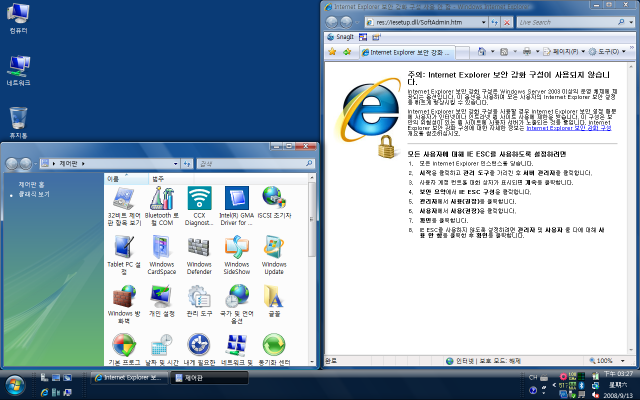Follow the Internet Explorer 보안 강화 구성 link
Viewport: 640px width, 400px height.
(x=569, y=128)
